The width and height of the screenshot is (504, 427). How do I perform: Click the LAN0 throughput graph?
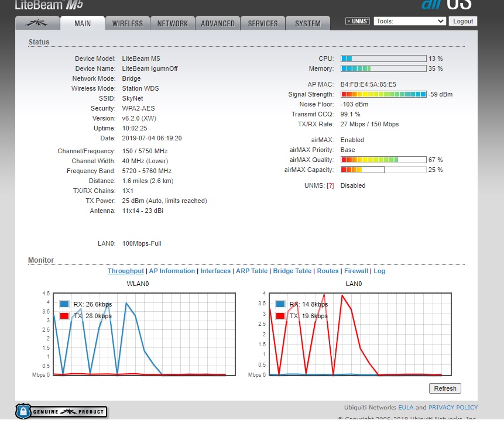point(361,334)
